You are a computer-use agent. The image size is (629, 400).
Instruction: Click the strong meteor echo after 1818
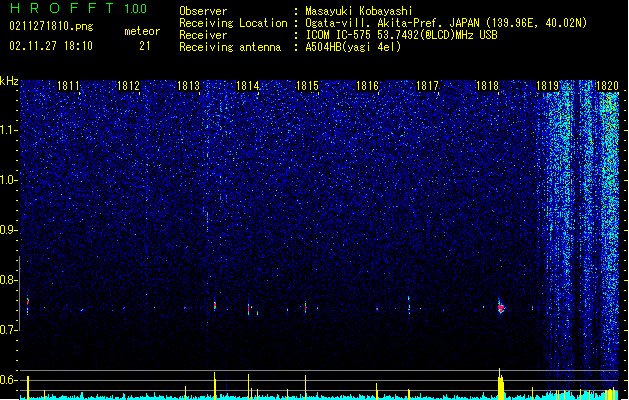click(x=501, y=308)
